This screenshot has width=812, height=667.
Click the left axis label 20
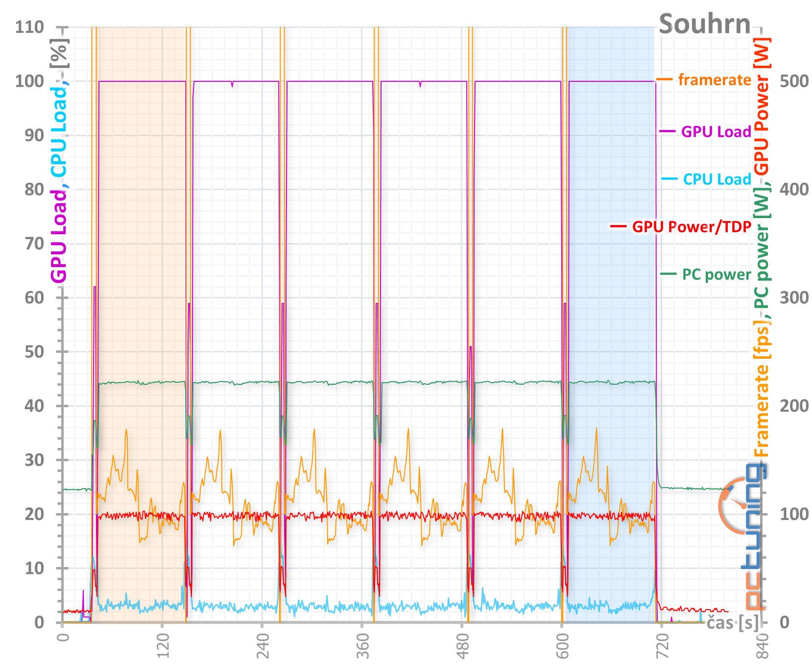click(34, 514)
